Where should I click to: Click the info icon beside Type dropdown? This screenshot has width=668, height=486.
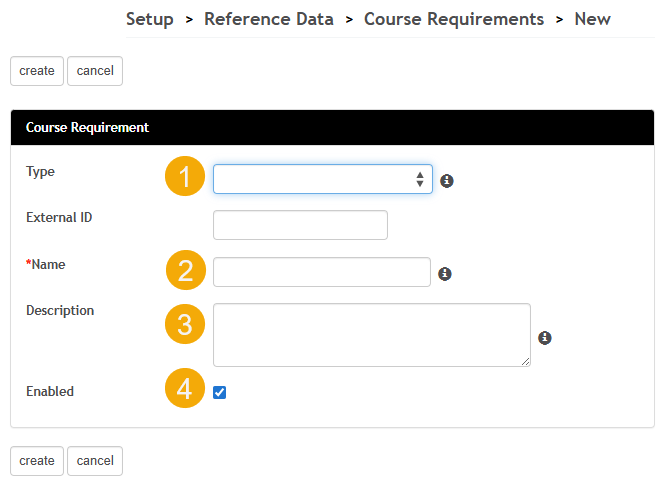(446, 181)
